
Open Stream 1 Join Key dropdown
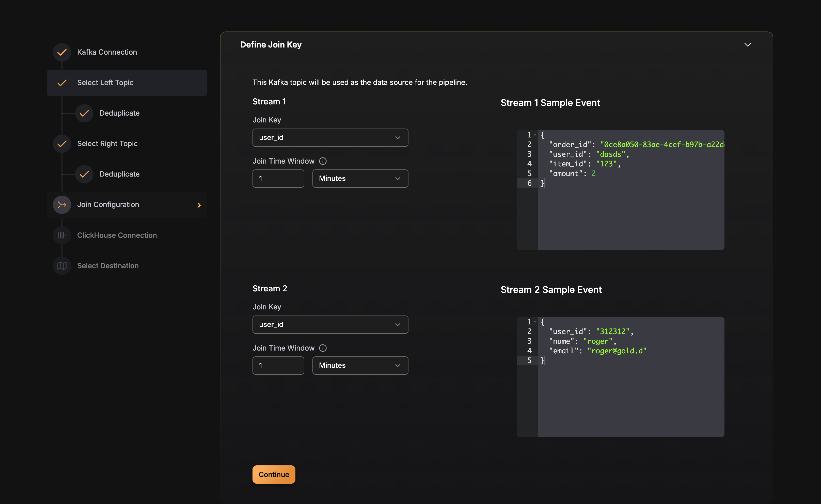[330, 137]
